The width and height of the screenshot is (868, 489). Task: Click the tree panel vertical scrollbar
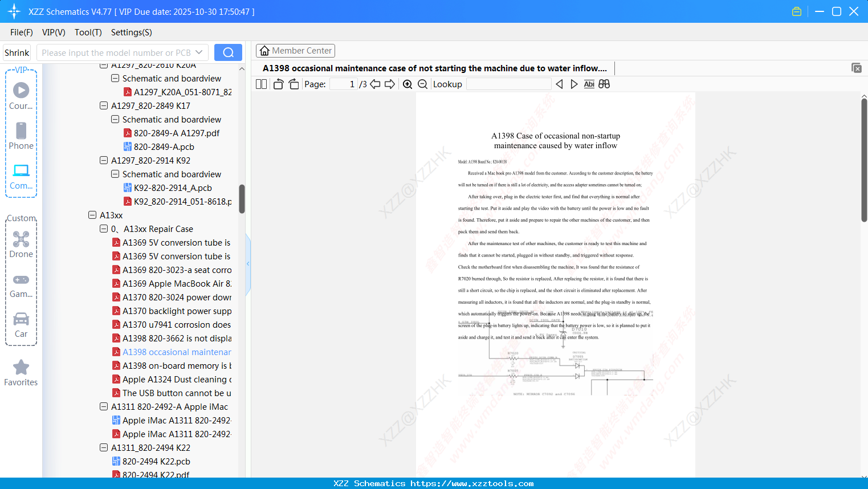click(x=242, y=198)
